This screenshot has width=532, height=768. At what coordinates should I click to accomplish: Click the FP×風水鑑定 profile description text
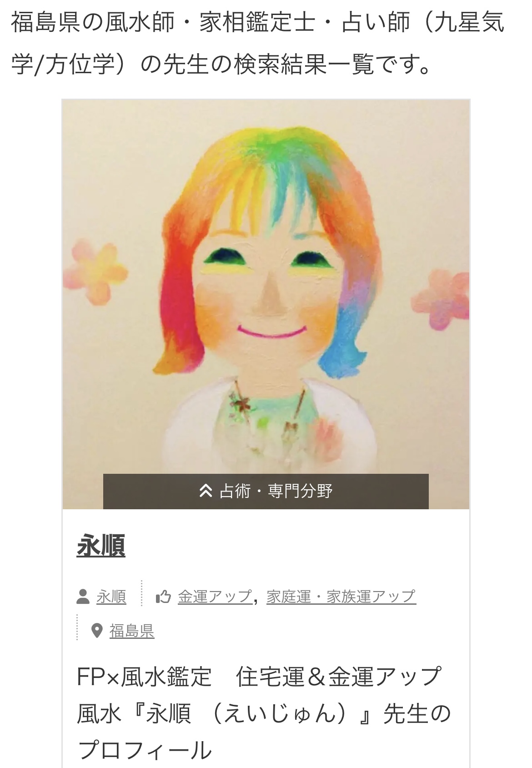click(264, 713)
